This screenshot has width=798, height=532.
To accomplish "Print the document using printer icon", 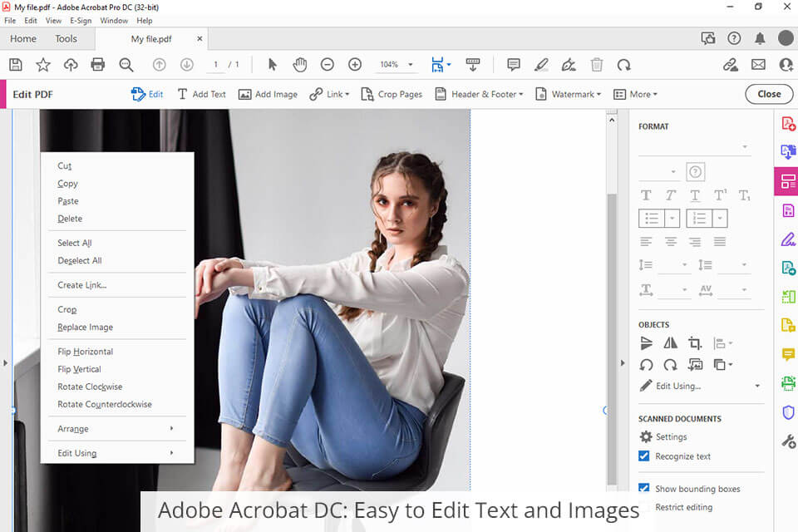I will pos(98,65).
